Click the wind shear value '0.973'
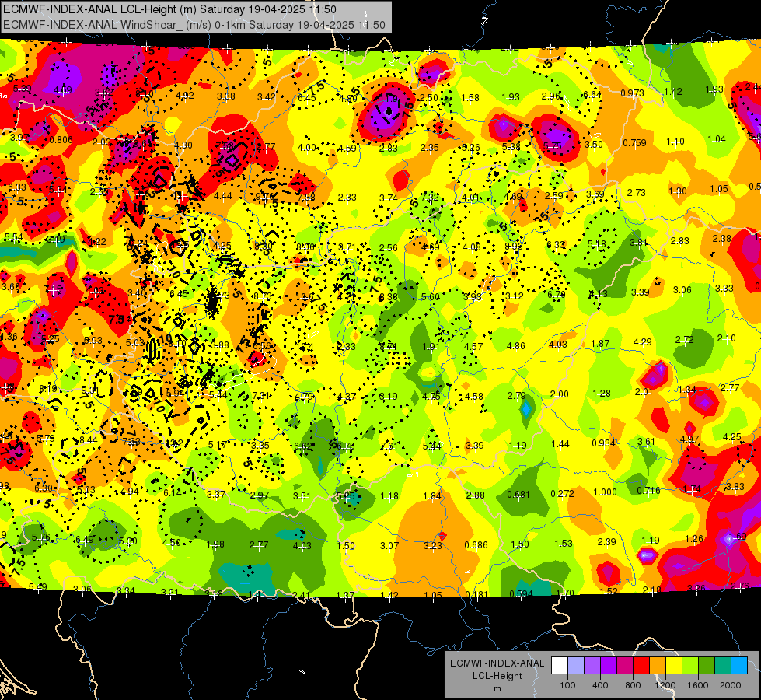This screenshot has width=761, height=700. click(x=633, y=93)
